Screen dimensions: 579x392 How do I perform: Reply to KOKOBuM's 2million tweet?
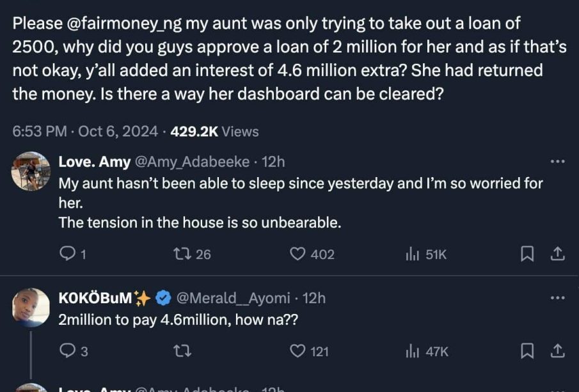[x=67, y=350]
